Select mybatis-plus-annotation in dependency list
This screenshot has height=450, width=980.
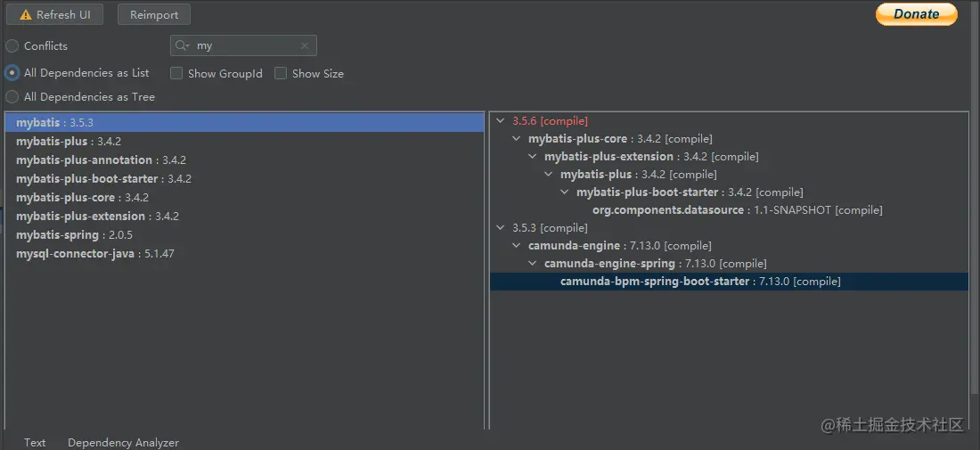point(244,160)
